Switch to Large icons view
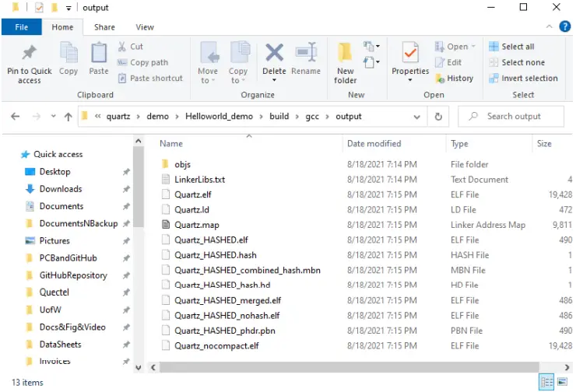Image resolution: width=576 pixels, height=392 pixels. click(x=563, y=382)
